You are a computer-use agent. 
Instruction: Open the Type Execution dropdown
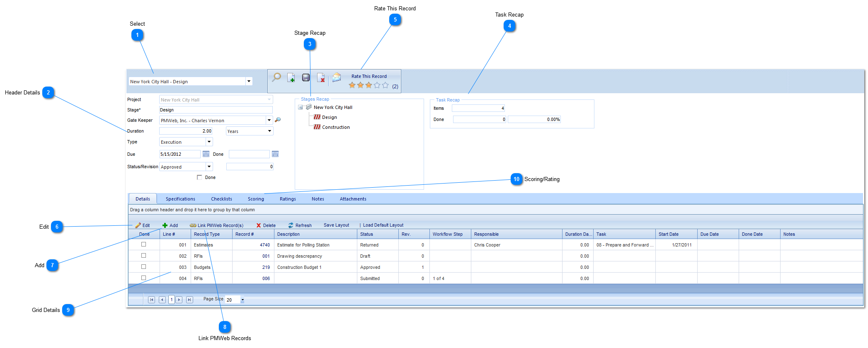[209, 142]
